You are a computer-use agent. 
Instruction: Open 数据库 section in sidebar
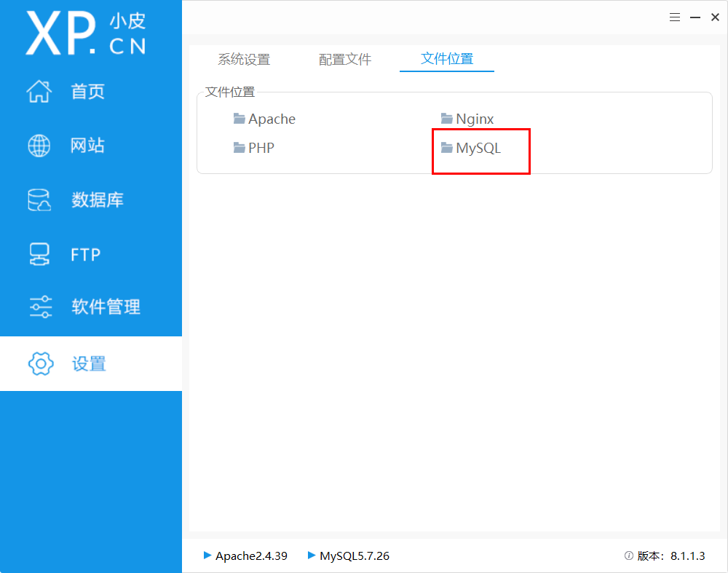98,200
